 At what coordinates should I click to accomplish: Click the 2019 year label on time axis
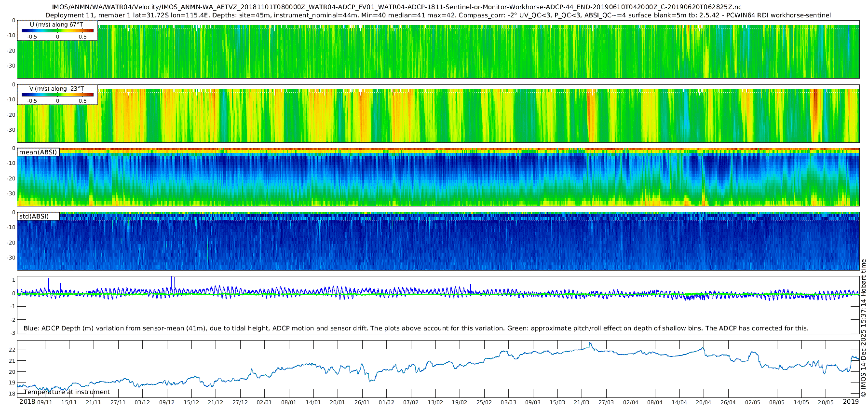pyautogui.click(x=851, y=402)
